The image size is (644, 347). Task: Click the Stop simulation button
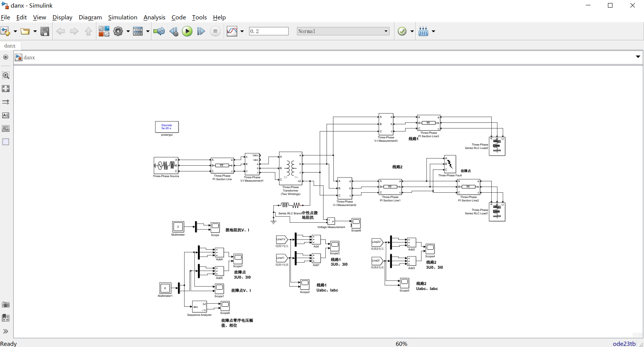215,31
